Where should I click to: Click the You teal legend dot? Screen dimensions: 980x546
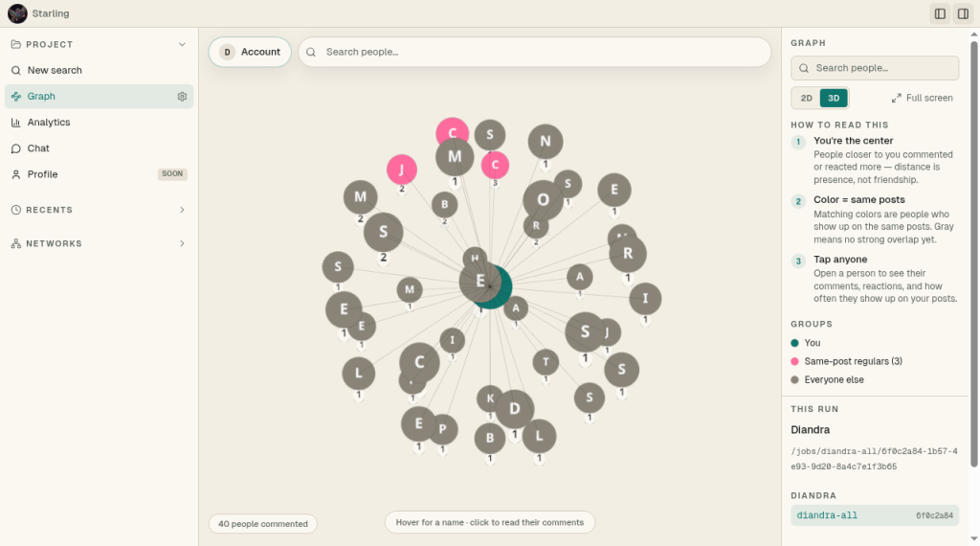click(x=794, y=343)
